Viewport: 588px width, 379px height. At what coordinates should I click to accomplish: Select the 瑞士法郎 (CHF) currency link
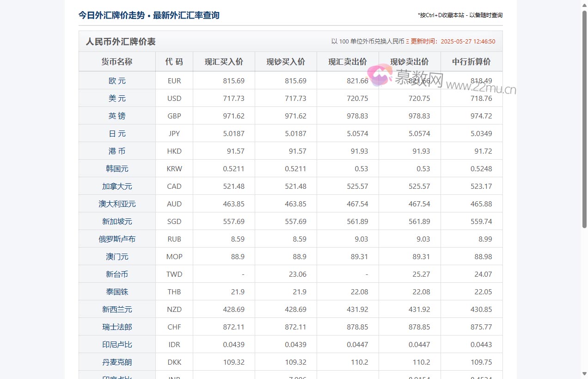click(x=117, y=326)
